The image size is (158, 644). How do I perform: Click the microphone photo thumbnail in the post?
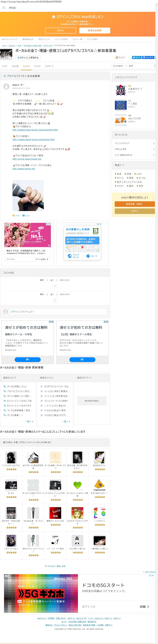click(x=28, y=195)
